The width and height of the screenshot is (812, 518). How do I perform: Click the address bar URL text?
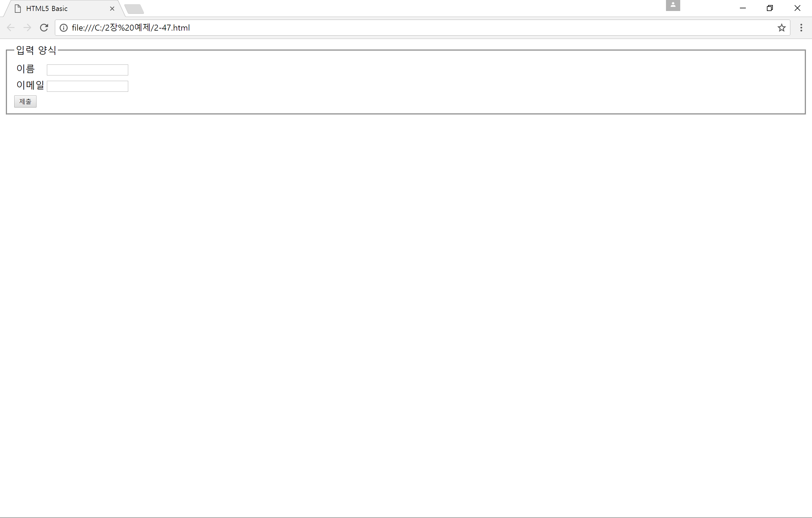(x=131, y=28)
